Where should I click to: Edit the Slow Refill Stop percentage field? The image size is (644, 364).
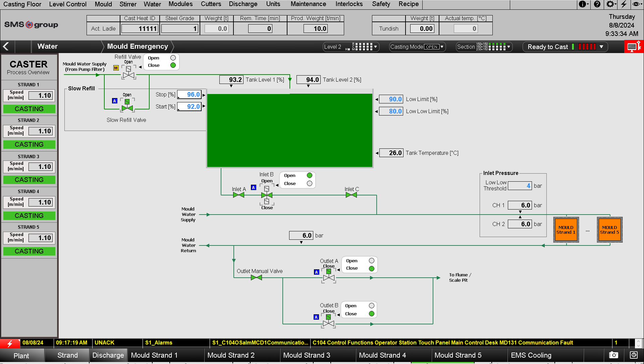coord(189,95)
